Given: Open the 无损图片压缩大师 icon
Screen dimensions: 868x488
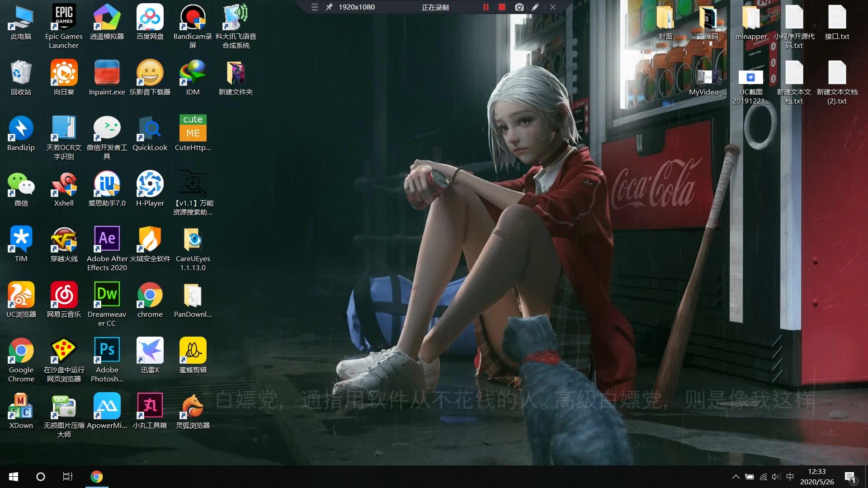Looking at the screenshot, I should [64, 415].
